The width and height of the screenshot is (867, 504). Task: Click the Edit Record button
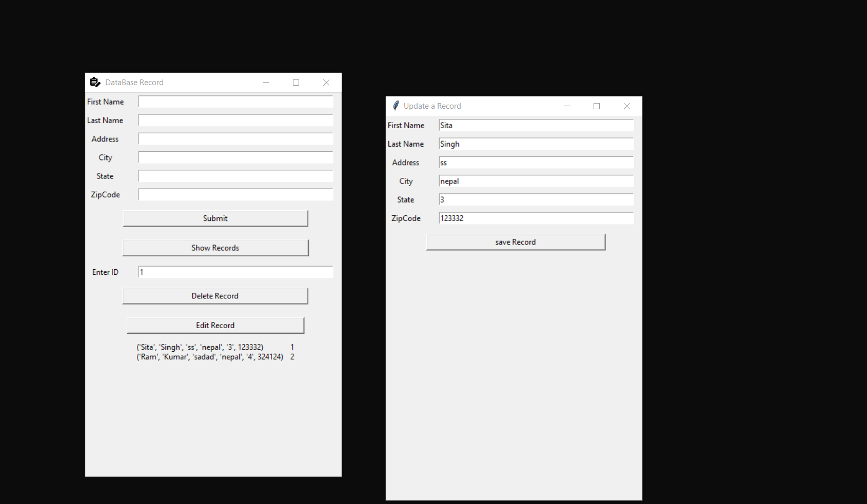(215, 325)
